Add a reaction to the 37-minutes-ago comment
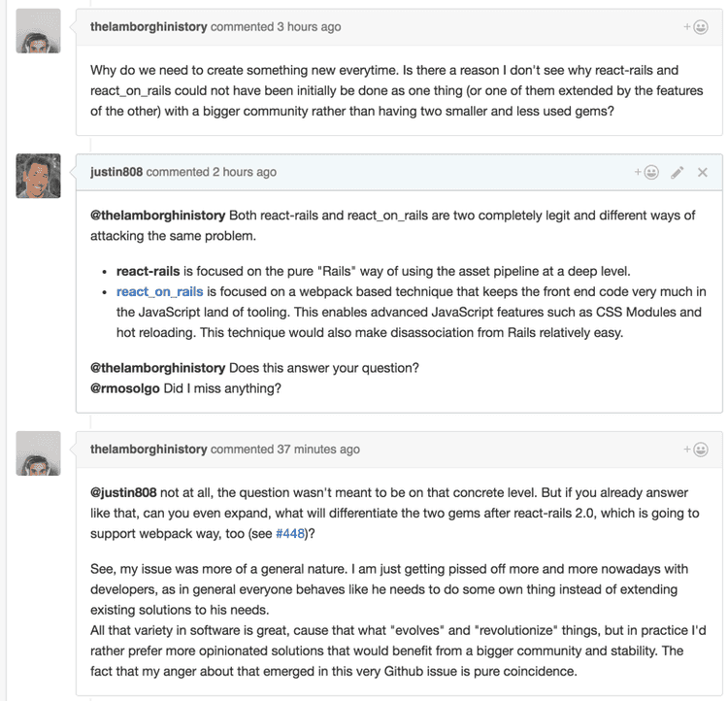Screen dimensions: 728x701 tap(695, 450)
